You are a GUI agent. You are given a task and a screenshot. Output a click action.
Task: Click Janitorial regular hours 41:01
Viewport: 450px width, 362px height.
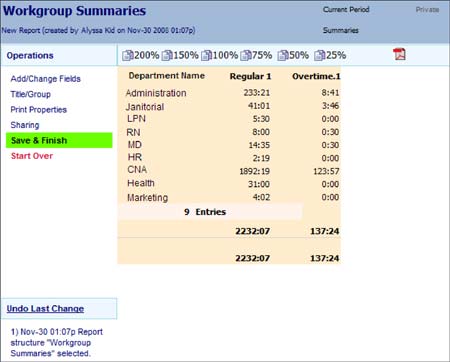click(x=259, y=106)
